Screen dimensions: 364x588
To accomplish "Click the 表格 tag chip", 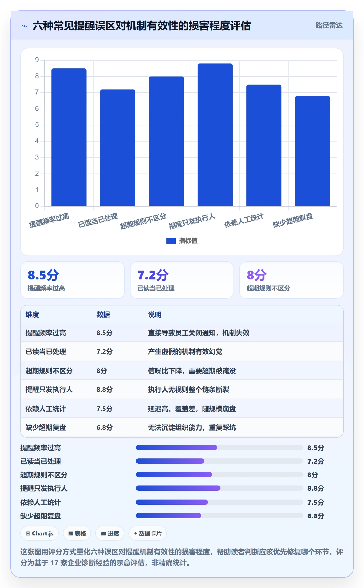I will tap(77, 533).
